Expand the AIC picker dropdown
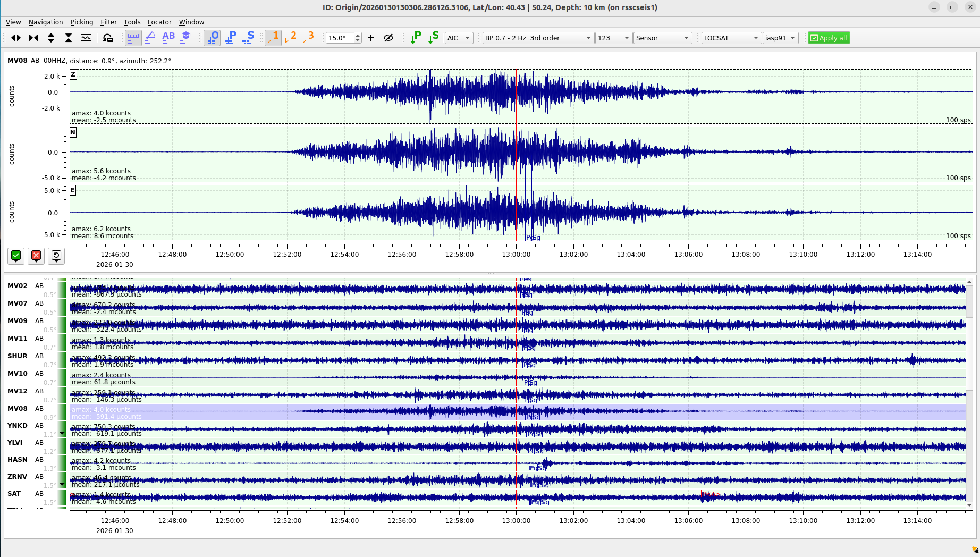Screen dimensions: 980x557 coord(459,38)
